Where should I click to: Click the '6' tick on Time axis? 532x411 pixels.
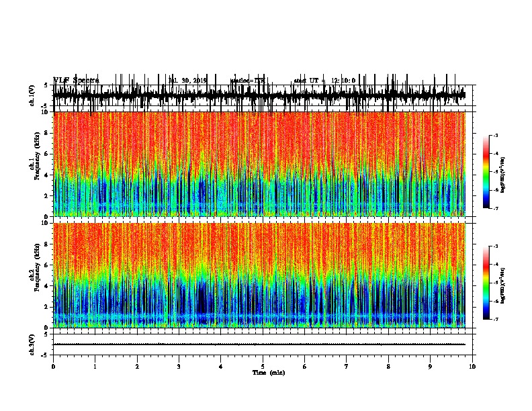pos(305,367)
